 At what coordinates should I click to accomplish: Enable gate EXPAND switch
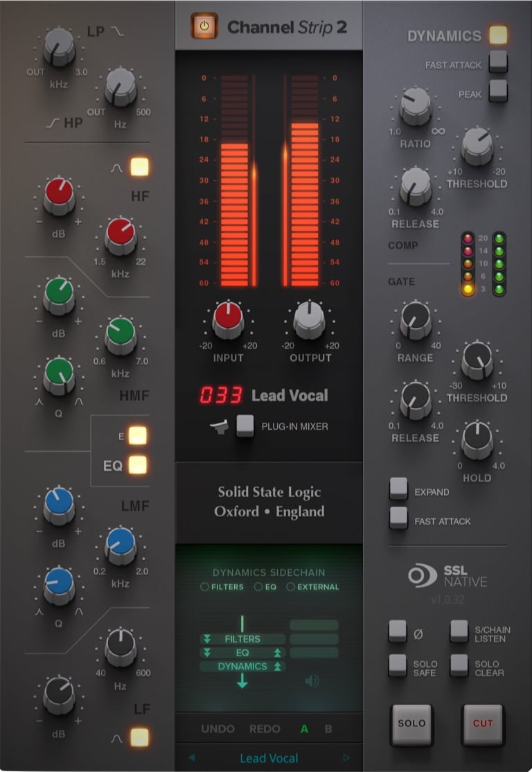click(398, 489)
